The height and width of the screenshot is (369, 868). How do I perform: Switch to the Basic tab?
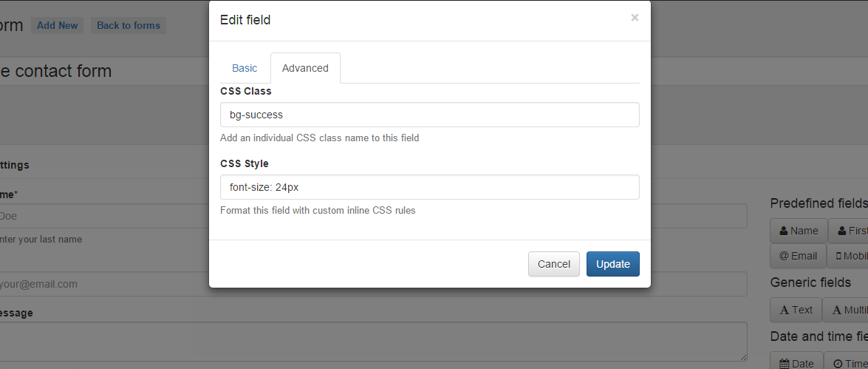tap(244, 68)
